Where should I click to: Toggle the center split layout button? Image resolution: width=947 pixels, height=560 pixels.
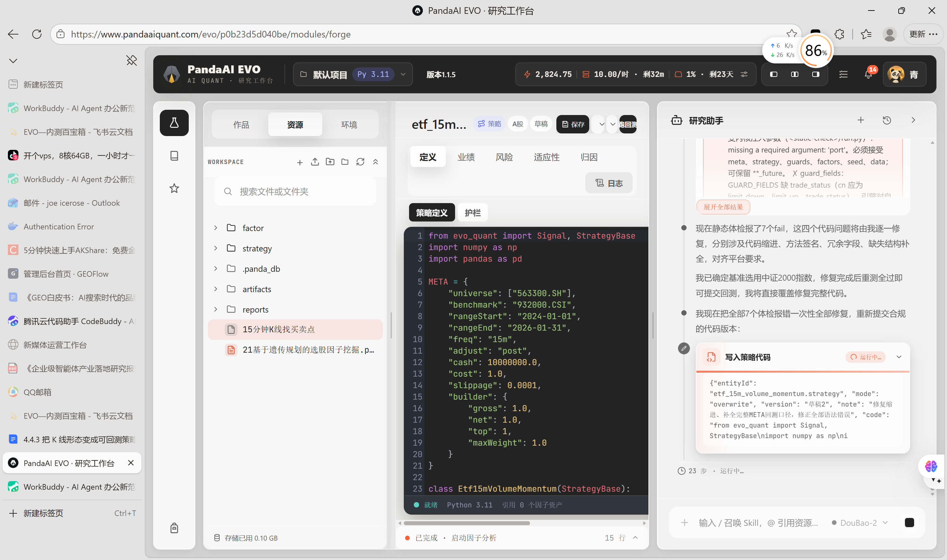tap(795, 74)
